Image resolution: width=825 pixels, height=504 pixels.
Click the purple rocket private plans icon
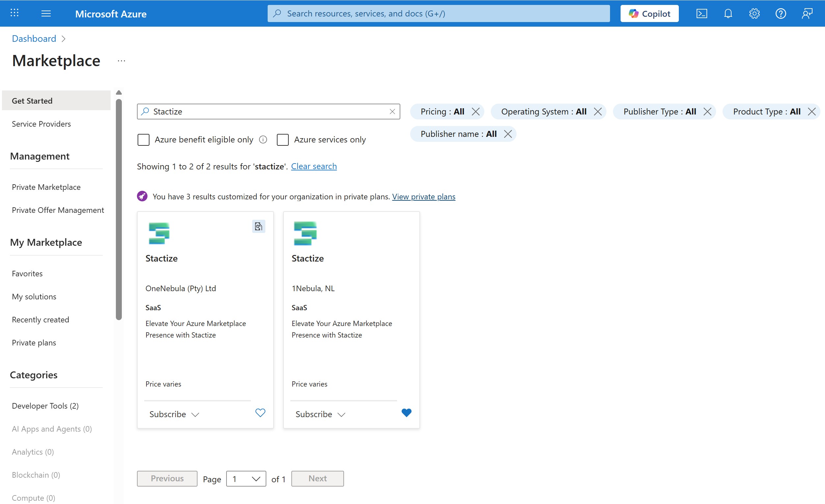pyautogui.click(x=142, y=196)
